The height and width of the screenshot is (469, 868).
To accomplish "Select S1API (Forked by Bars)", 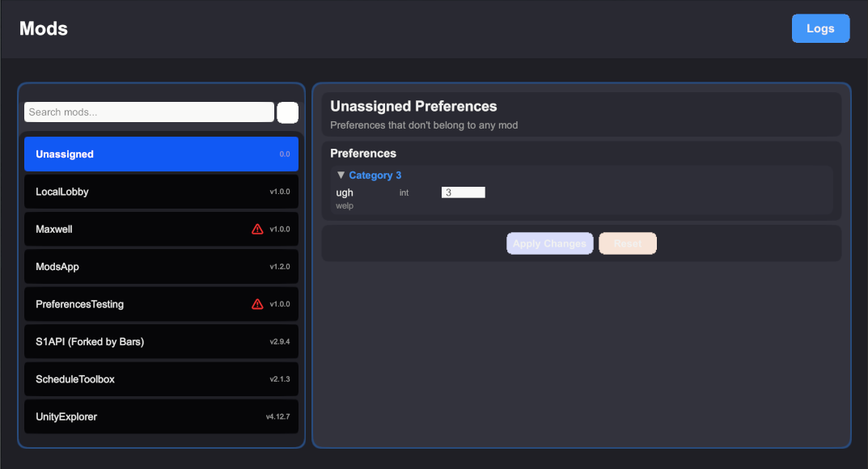I will click(161, 341).
